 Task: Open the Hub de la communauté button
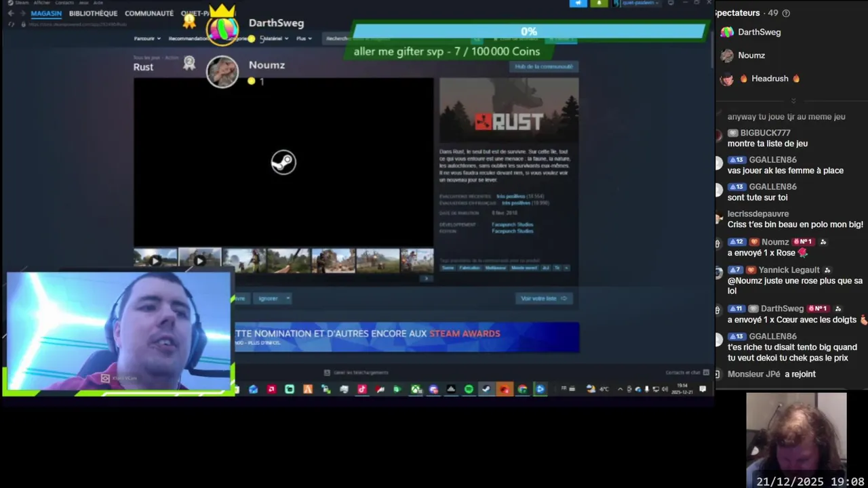543,66
